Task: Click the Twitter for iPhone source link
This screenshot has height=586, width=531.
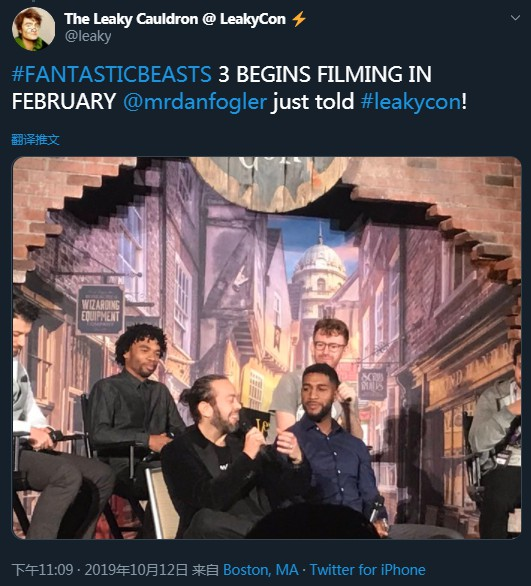Action: (368, 570)
